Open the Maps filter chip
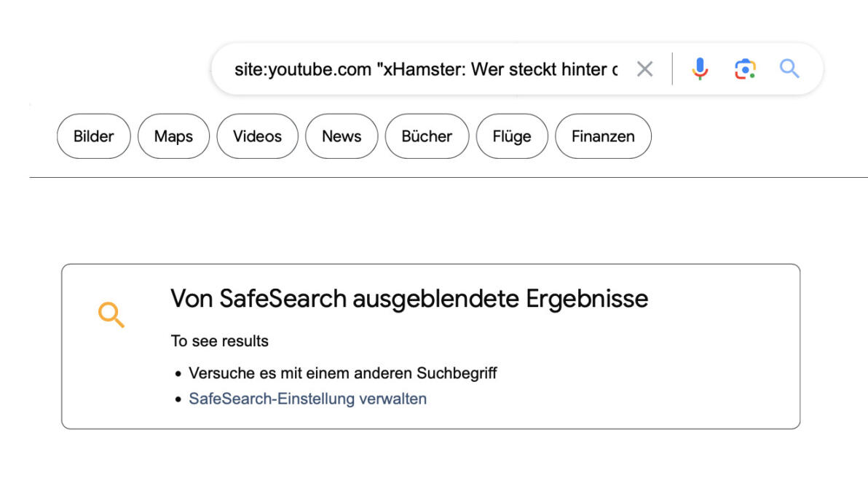Viewport: 868px width, 492px height. point(173,136)
